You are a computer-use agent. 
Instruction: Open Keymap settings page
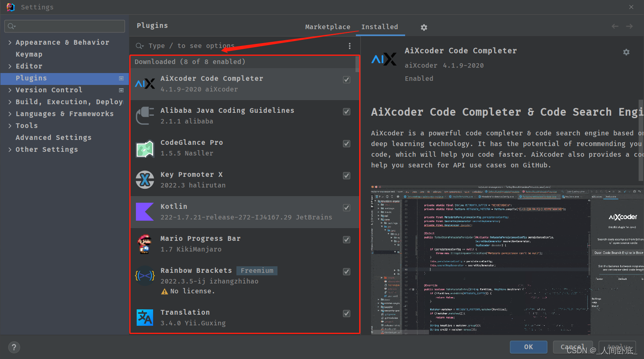(x=29, y=55)
